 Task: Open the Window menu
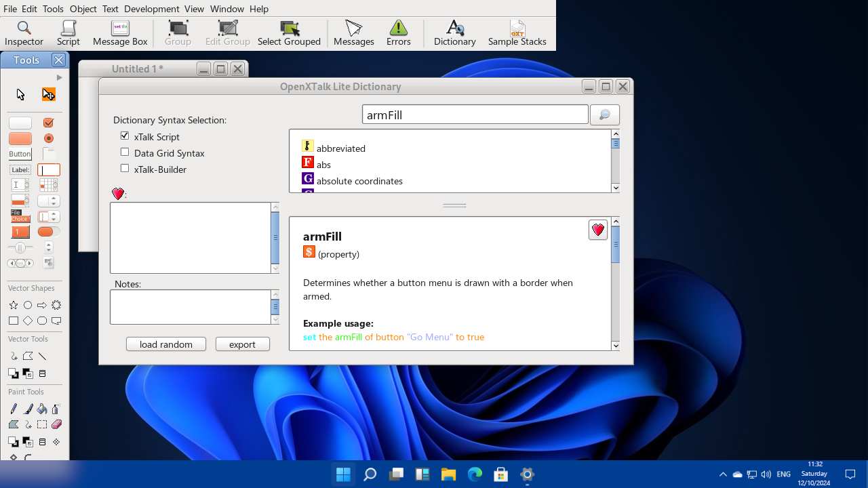tap(226, 9)
